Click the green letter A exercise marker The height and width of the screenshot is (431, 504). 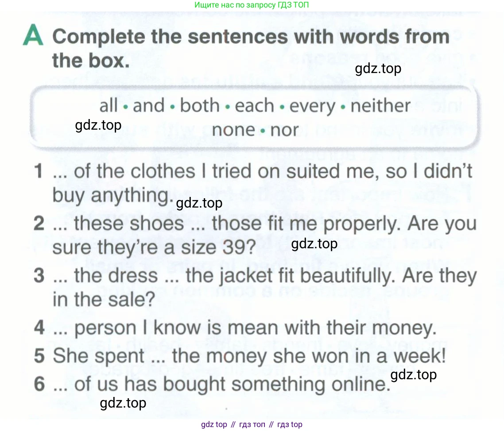pos(33,35)
